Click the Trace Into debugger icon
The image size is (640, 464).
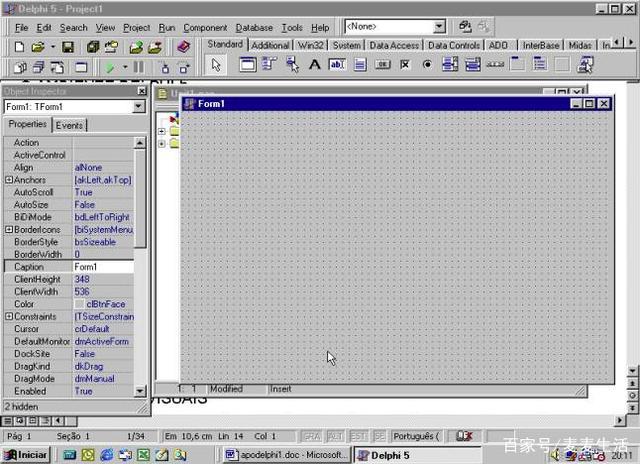pos(165,68)
